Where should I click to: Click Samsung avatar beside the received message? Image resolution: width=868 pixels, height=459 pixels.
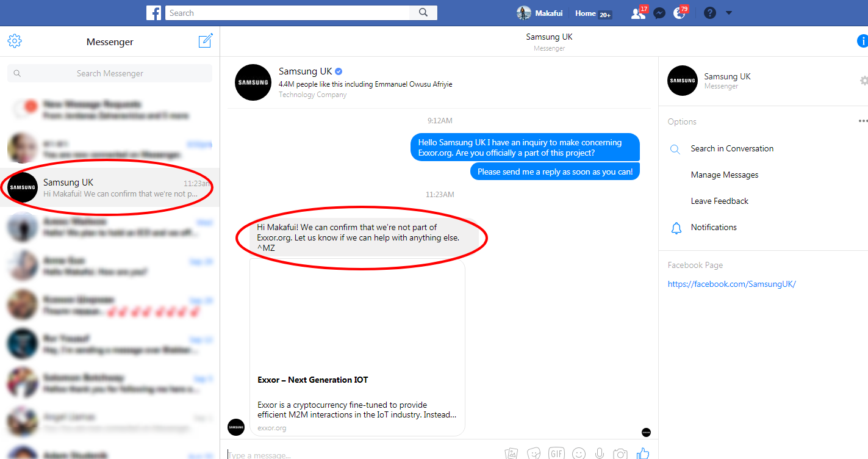[236, 427]
